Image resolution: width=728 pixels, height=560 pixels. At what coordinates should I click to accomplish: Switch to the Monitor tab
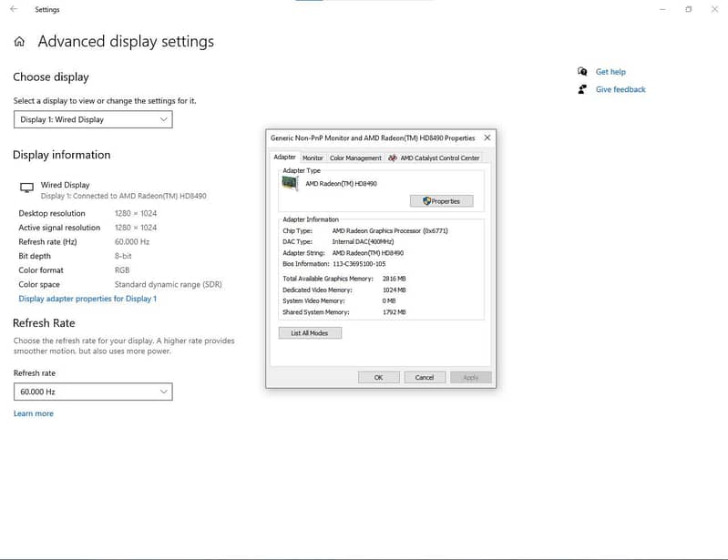click(313, 158)
